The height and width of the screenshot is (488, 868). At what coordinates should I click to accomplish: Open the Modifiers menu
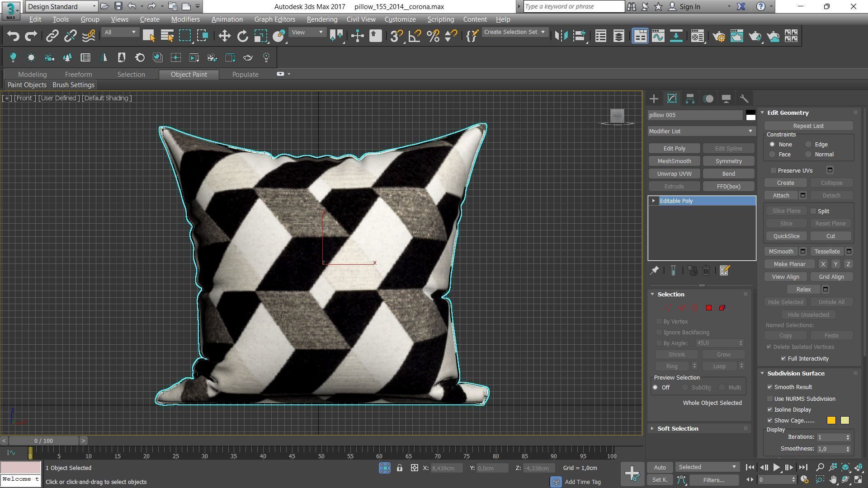coord(185,19)
